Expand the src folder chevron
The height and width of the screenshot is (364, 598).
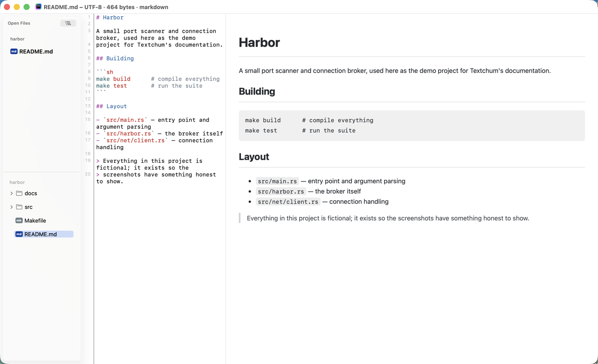coord(12,207)
